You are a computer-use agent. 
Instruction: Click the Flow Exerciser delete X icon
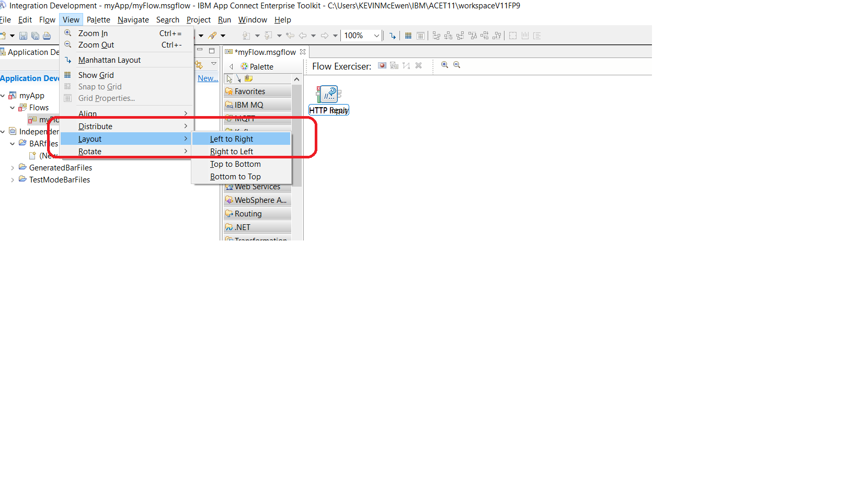418,65
